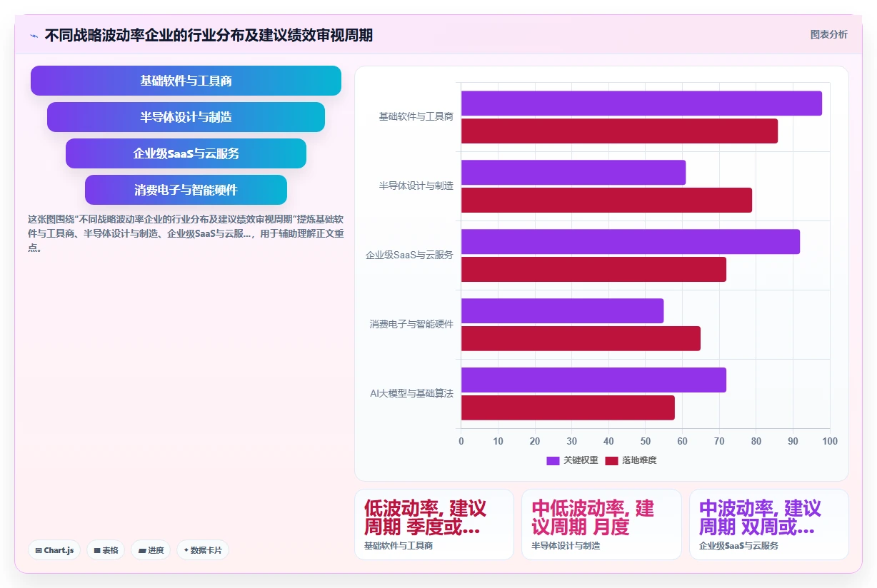Click the 落地难度 legend label

point(639,461)
